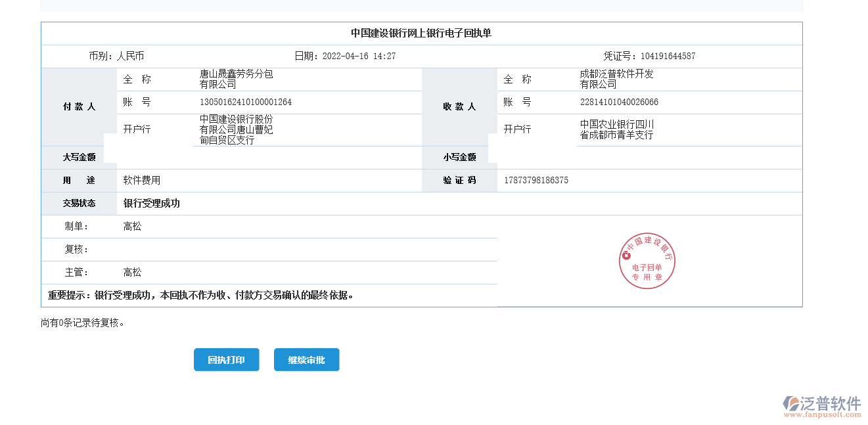Click the 中国建设银行 electronic seal stamp

tap(648, 261)
